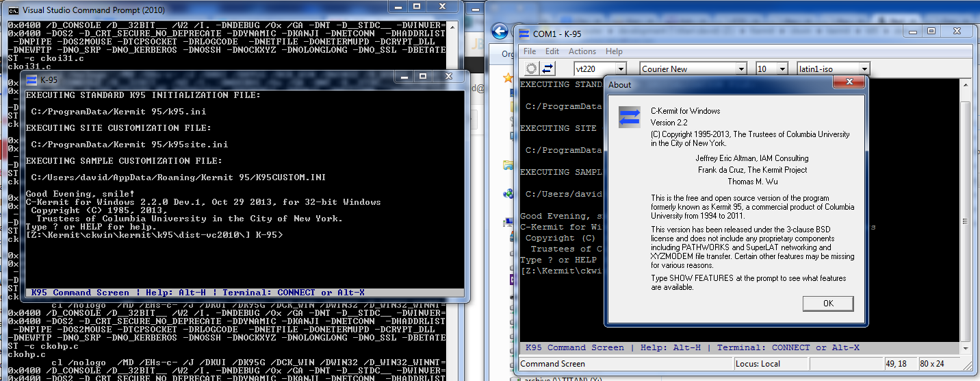Click 'Good Evening, smile!' in K-95 console
Screen dimensions: 980x381
(80, 194)
